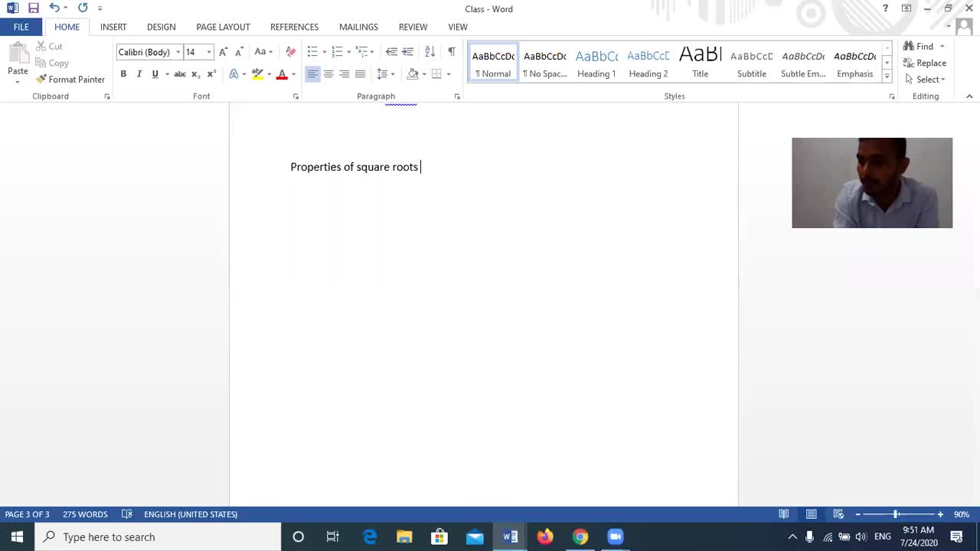Open Microsoft Edge from taskbar
Viewport: 980px width, 551px height.
tap(370, 536)
